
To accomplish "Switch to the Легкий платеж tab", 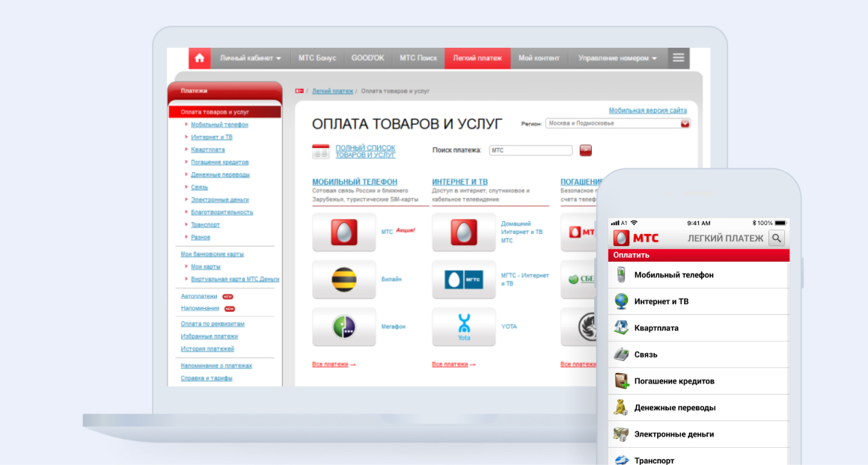I will coord(477,58).
